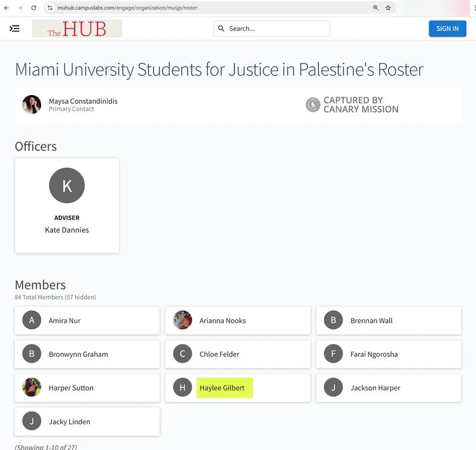476x450 pixels.
Task: Click Harper Sutton profile photo
Action: point(32,387)
